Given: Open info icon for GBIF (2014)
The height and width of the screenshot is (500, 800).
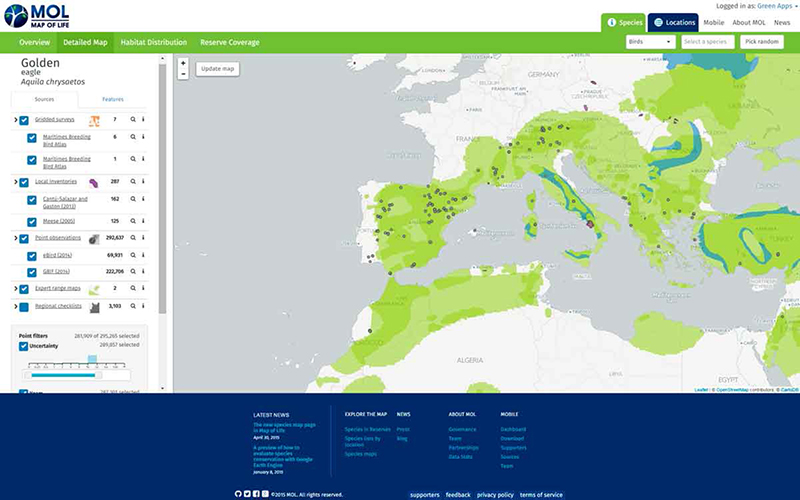Looking at the screenshot, I should click(x=143, y=271).
